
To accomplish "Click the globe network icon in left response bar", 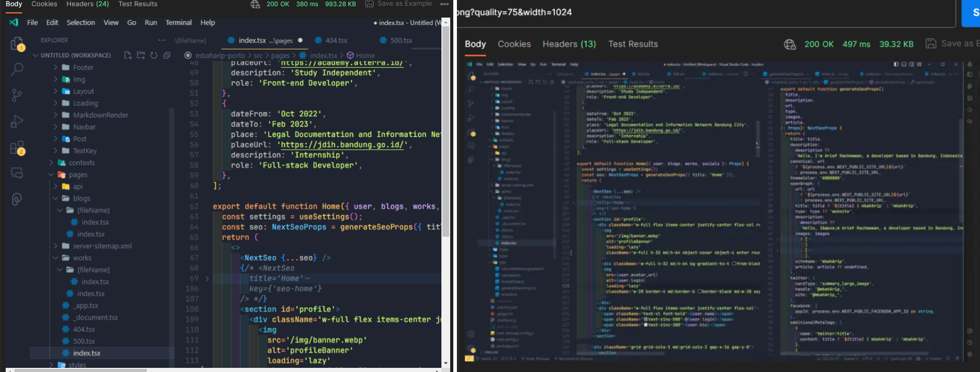I will point(255,4).
